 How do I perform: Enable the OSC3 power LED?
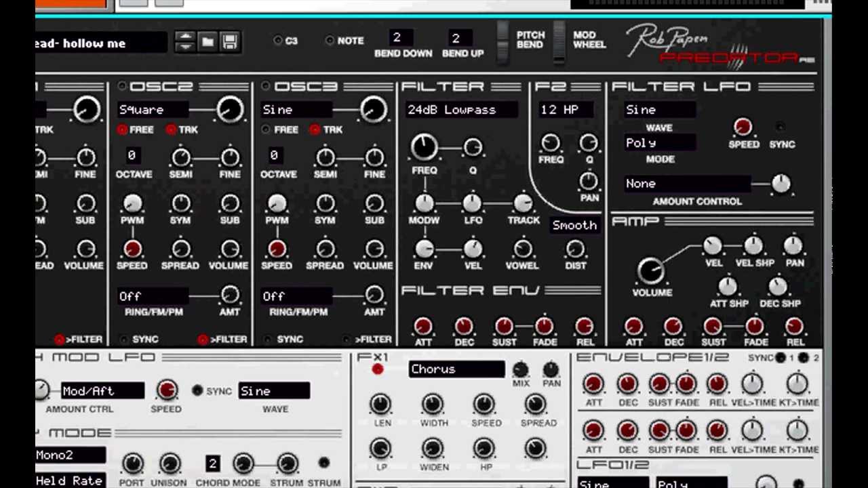266,86
